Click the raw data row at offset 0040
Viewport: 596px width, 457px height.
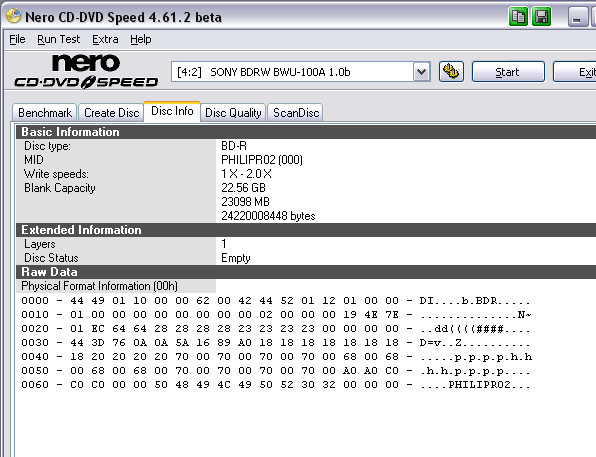coord(277,357)
